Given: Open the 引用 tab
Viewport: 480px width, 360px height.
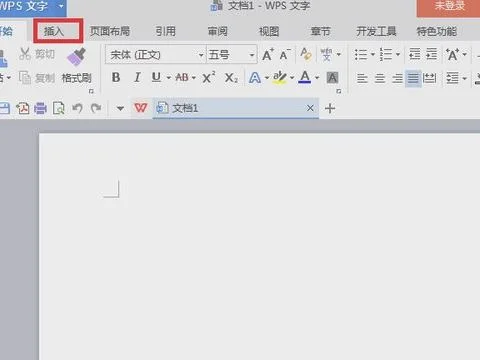Looking at the screenshot, I should point(166,32).
